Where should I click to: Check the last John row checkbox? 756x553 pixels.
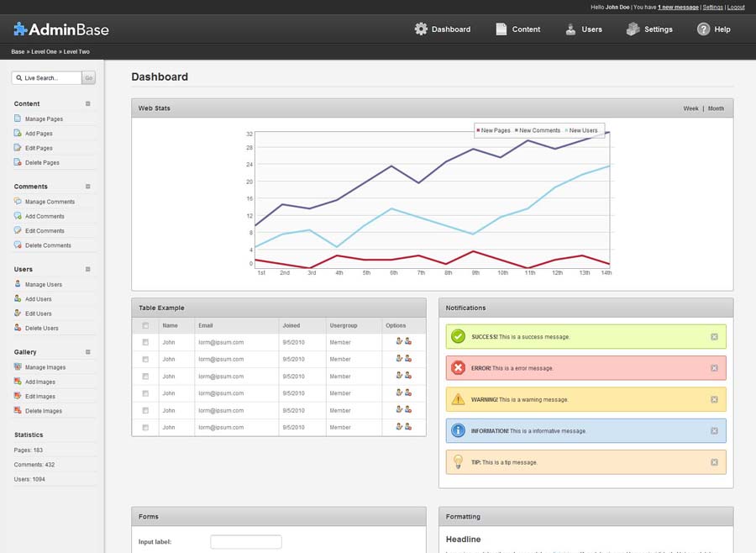click(145, 428)
